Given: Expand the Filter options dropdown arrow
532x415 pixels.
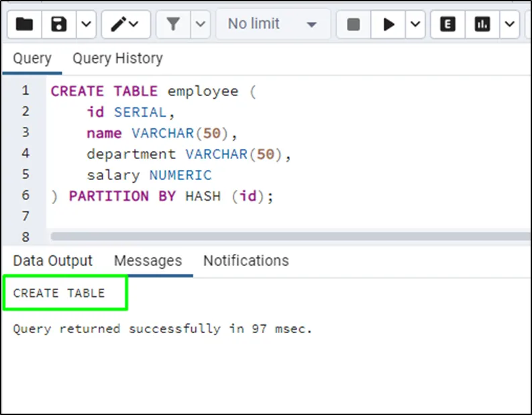Looking at the screenshot, I should tap(201, 25).
